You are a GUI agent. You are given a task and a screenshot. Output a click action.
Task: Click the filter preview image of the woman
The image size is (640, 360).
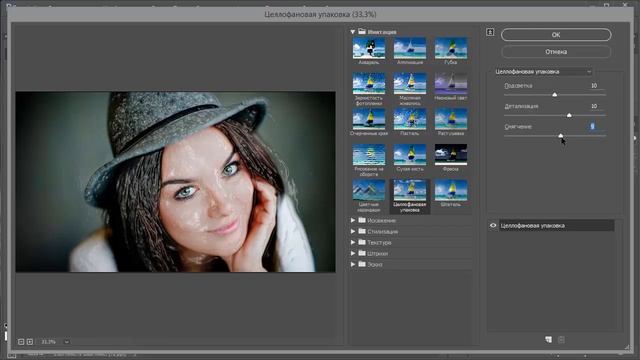(176, 182)
